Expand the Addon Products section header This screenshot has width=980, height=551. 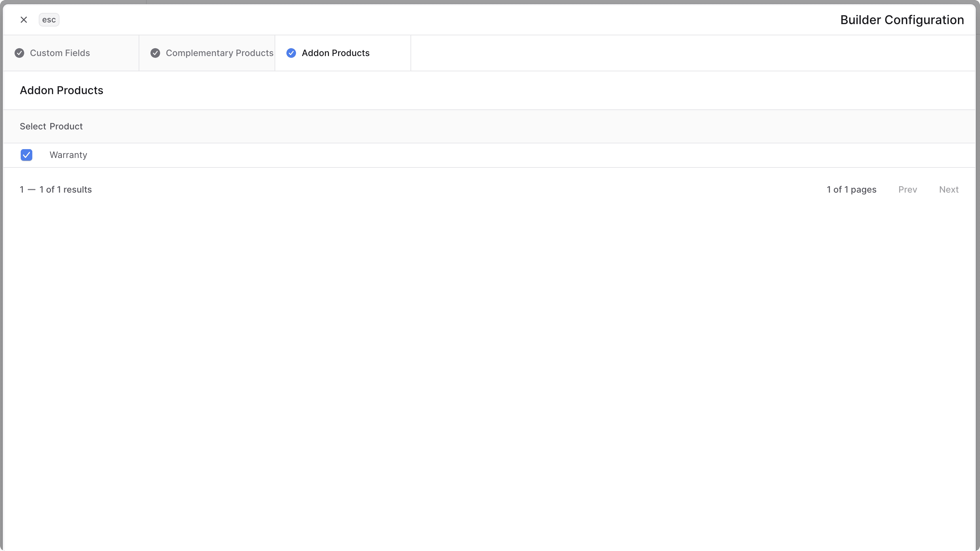(x=61, y=90)
